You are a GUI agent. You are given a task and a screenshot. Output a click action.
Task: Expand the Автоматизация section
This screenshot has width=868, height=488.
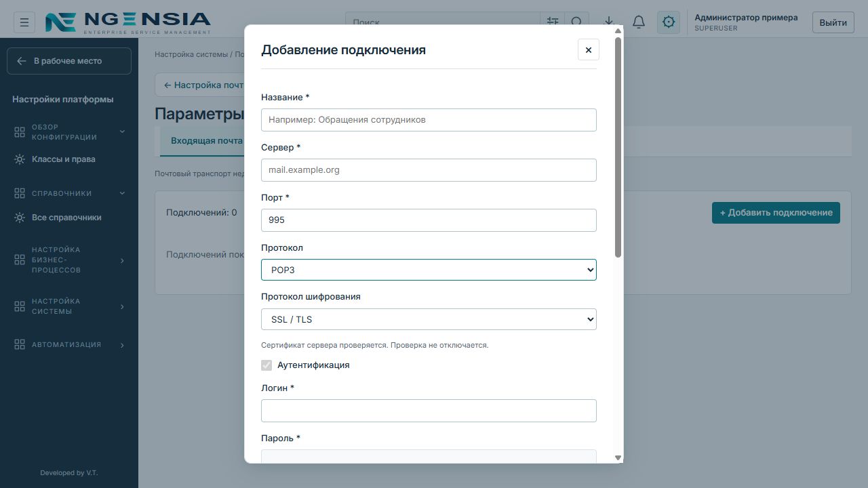click(69, 345)
